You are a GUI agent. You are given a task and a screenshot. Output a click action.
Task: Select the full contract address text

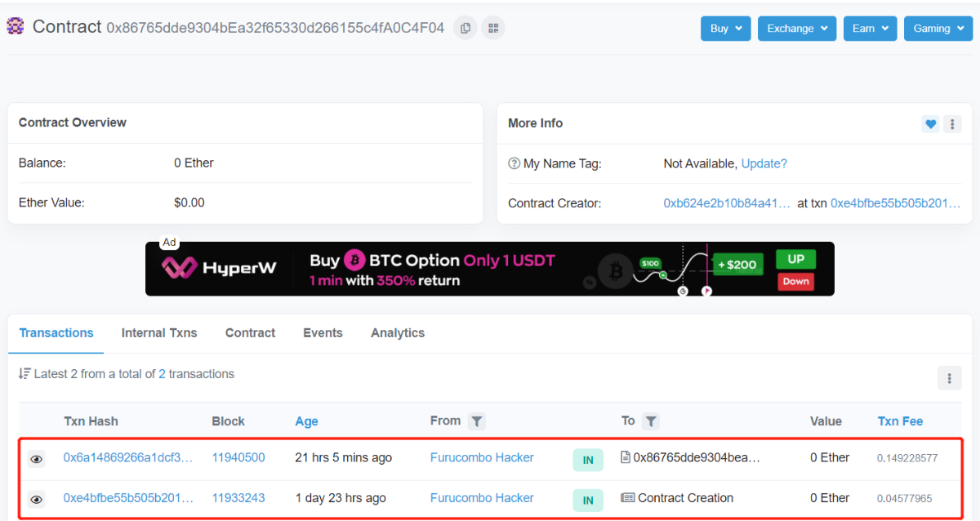click(275, 28)
